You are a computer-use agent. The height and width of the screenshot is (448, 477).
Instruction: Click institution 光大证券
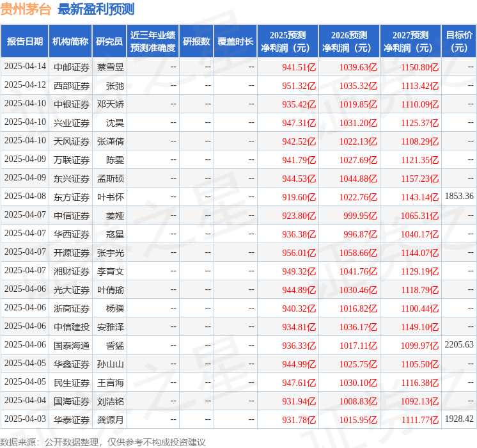click(x=72, y=290)
